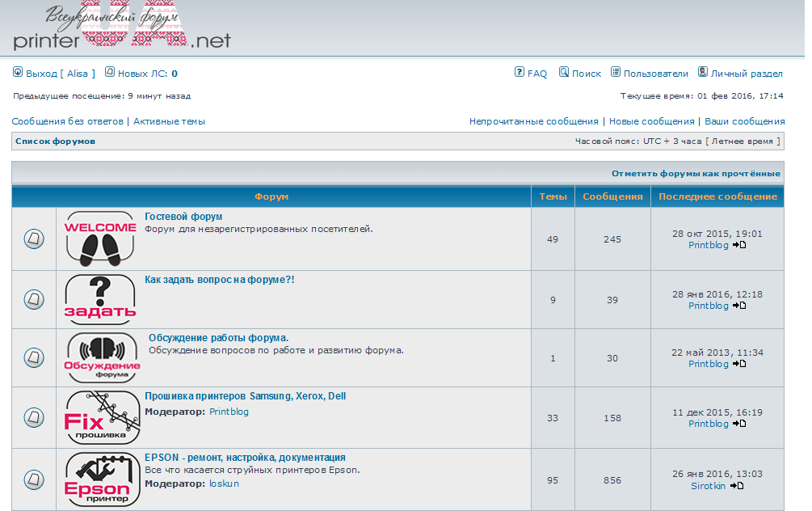View Новые сообщения

tap(651, 121)
